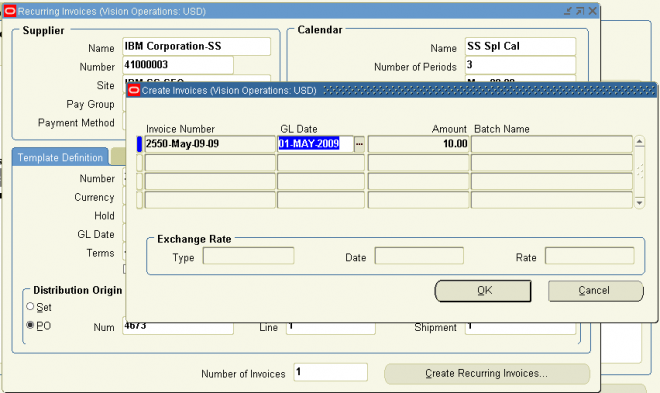Select first row record indicator

click(x=140, y=144)
